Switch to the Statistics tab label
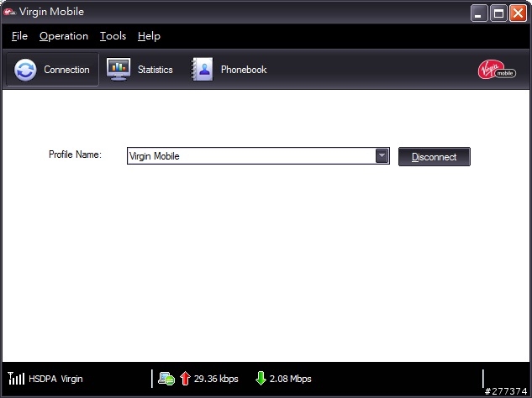 (155, 70)
